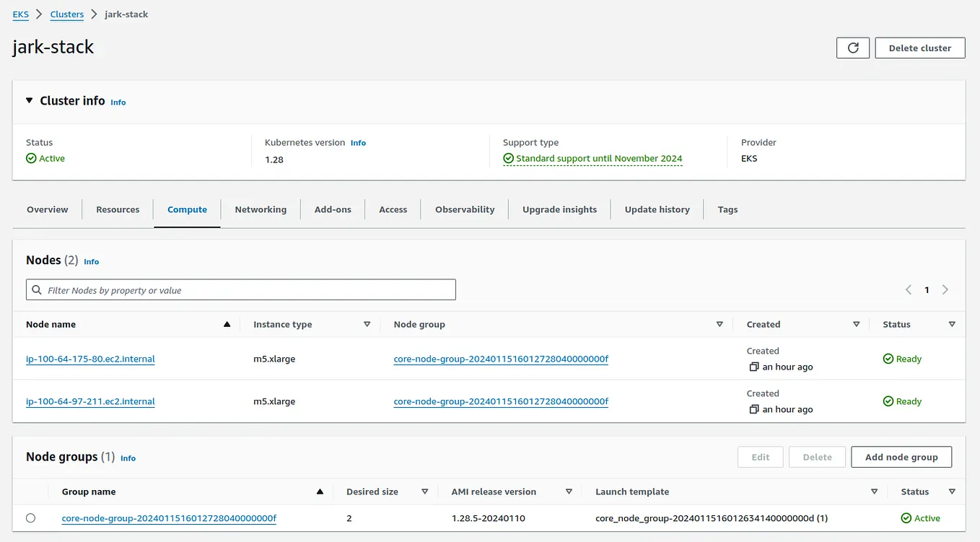Open Desired size column sort dropdown

(x=424, y=491)
